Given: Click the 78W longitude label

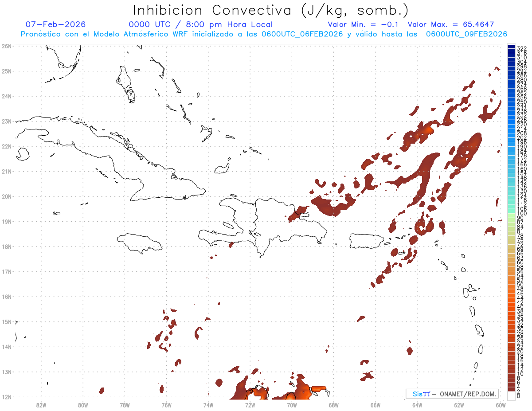Looking at the screenshot, I should [x=125, y=405].
